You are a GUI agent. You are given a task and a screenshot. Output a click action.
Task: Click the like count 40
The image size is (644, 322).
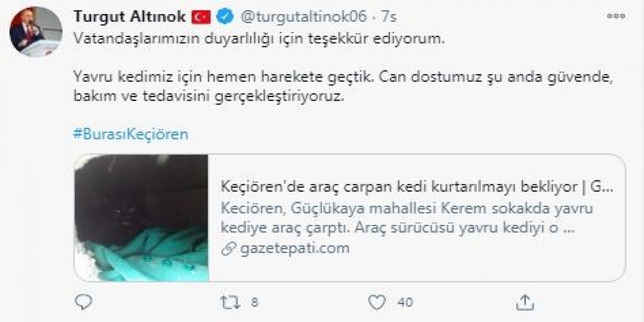405,302
